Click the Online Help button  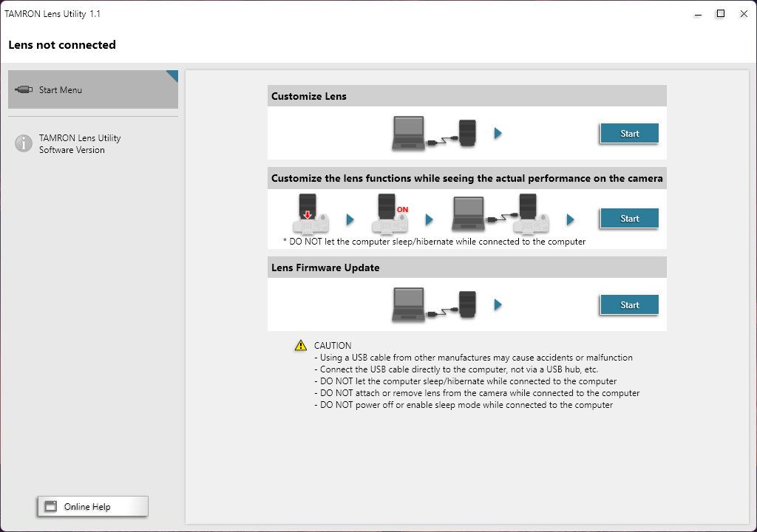pyautogui.click(x=92, y=506)
